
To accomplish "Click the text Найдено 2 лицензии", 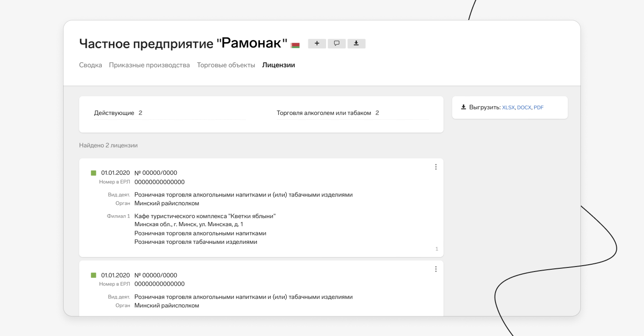I will tap(108, 145).
